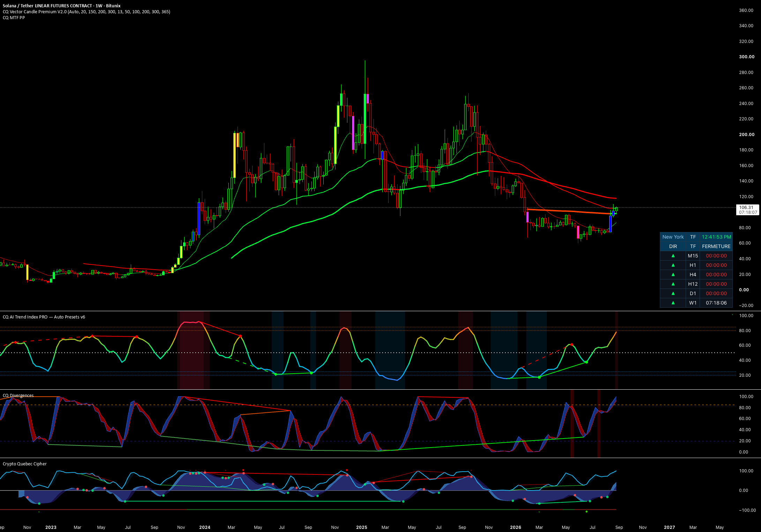Image resolution: width=761 pixels, height=532 pixels.
Task: Click the green up arrow in the W1 row
Action: tap(673, 303)
